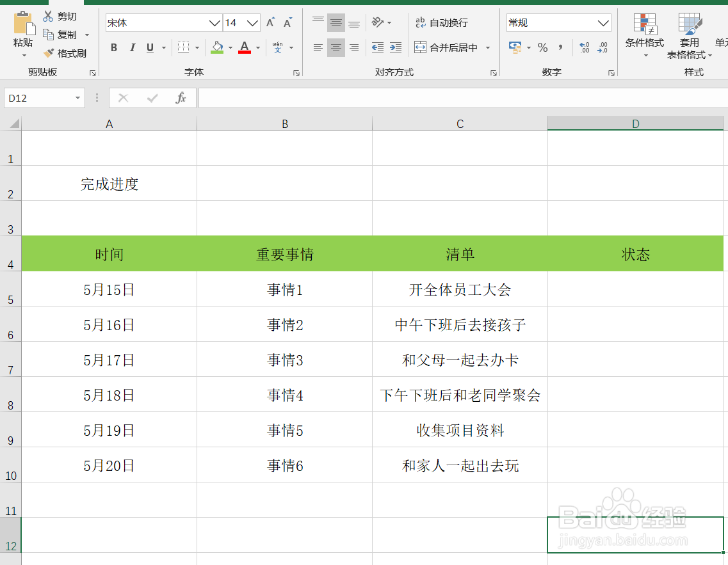Open the font name dropdown showing 宋体
728x565 pixels.
[x=215, y=22]
